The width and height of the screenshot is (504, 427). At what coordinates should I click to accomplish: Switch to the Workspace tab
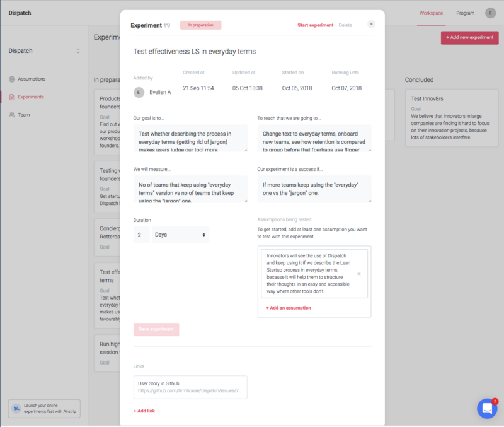click(431, 13)
